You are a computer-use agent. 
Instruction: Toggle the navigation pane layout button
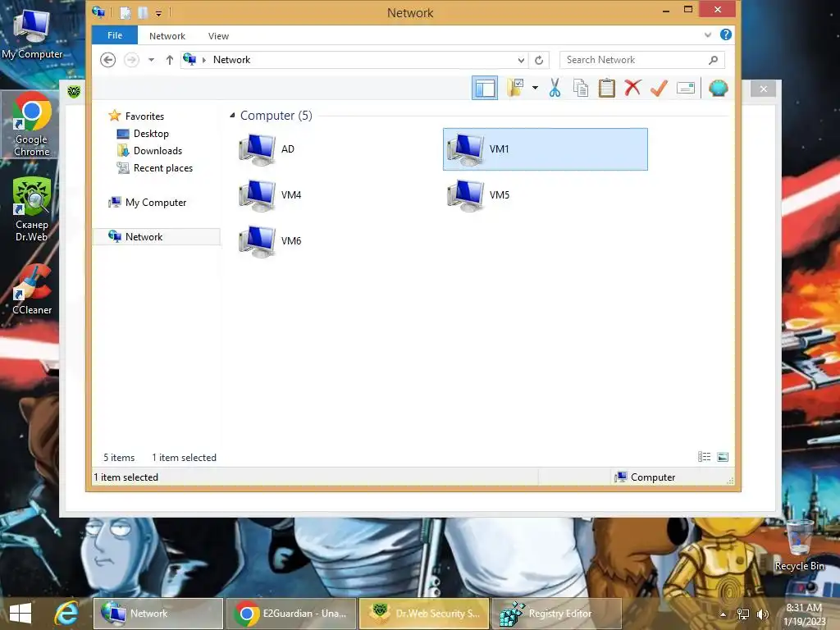coord(484,88)
